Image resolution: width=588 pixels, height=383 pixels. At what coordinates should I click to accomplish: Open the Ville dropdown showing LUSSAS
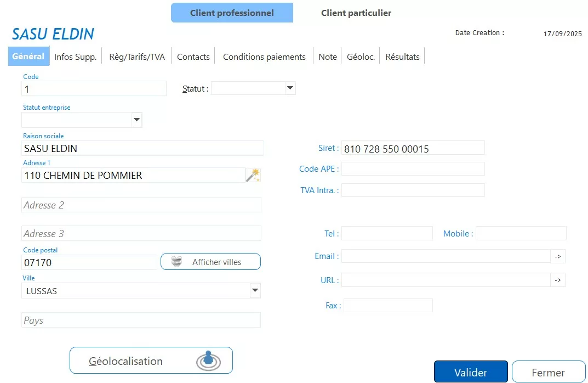[x=254, y=291]
